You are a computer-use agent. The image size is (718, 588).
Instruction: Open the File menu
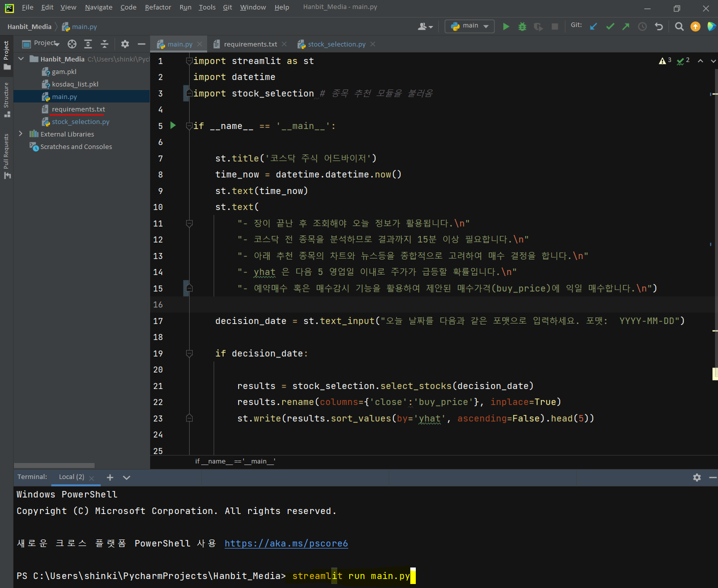pos(28,7)
